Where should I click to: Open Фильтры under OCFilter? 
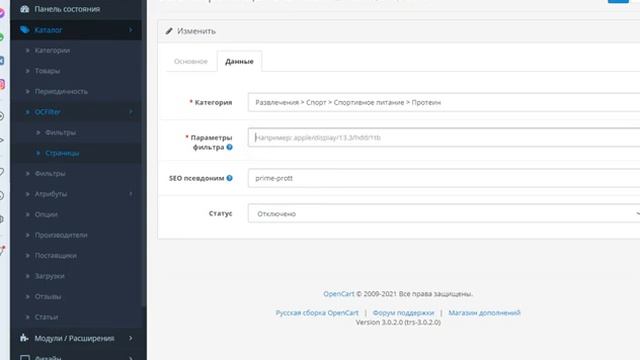click(x=60, y=132)
